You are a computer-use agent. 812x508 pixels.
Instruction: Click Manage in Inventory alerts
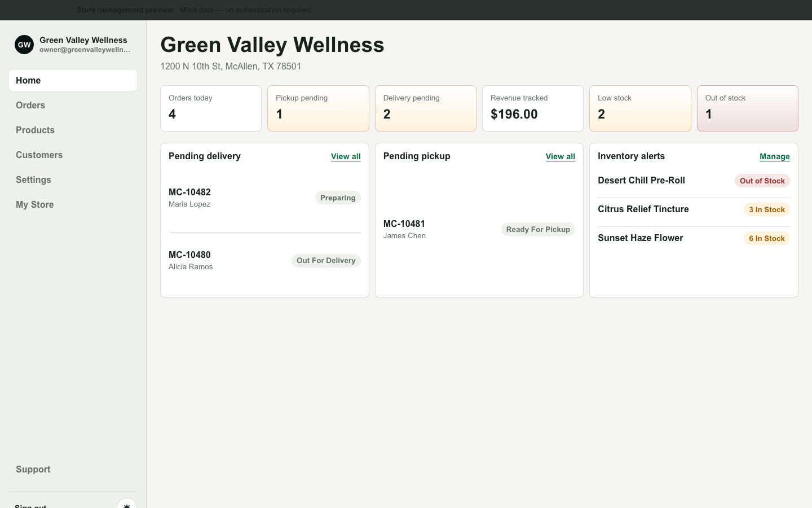coord(775,156)
